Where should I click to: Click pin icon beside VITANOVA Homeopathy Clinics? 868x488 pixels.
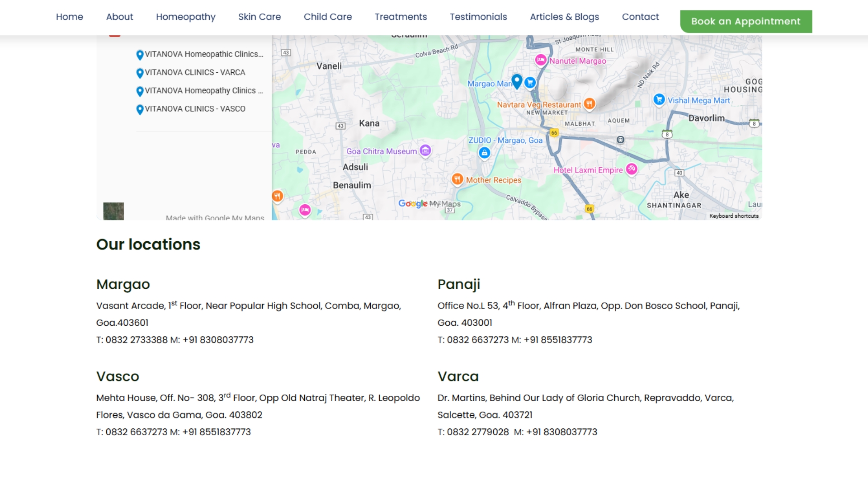click(140, 91)
